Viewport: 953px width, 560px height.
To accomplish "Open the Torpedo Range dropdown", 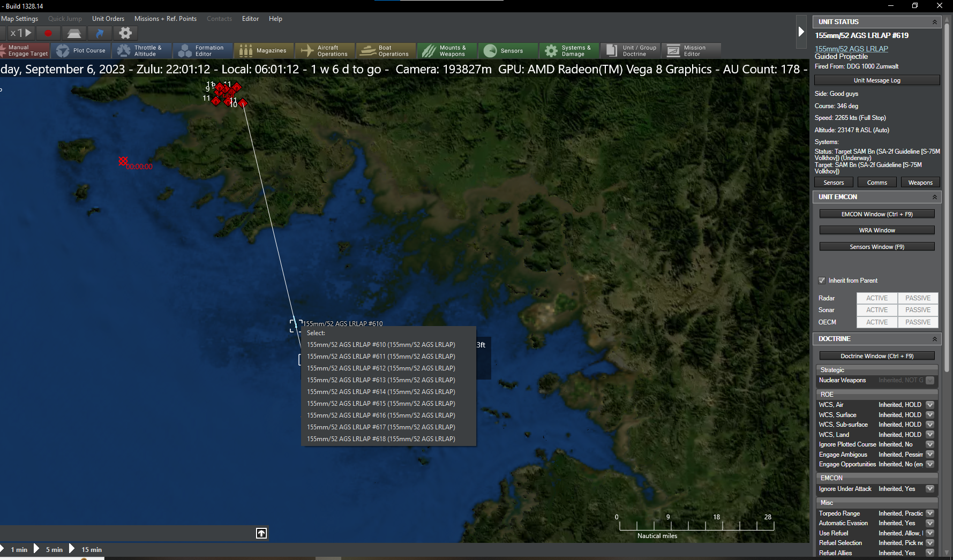I will point(930,513).
